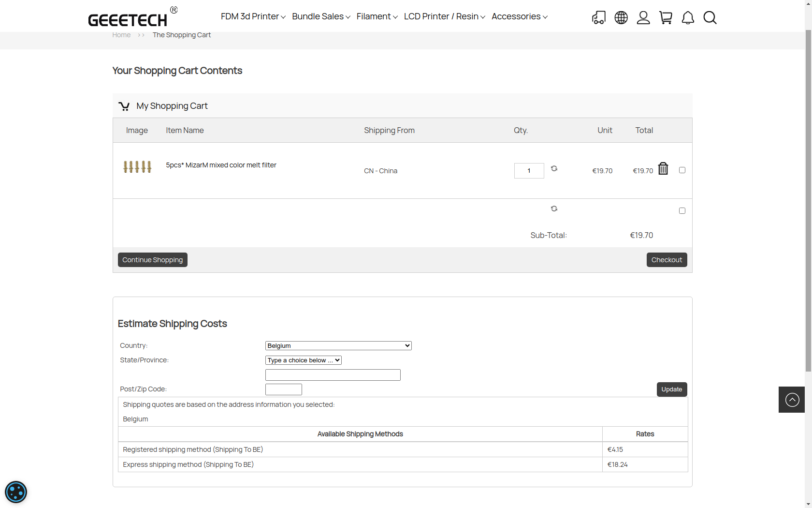This screenshot has height=508, width=812.
Task: Click refresh icon beside quantity field
Action: (554, 168)
